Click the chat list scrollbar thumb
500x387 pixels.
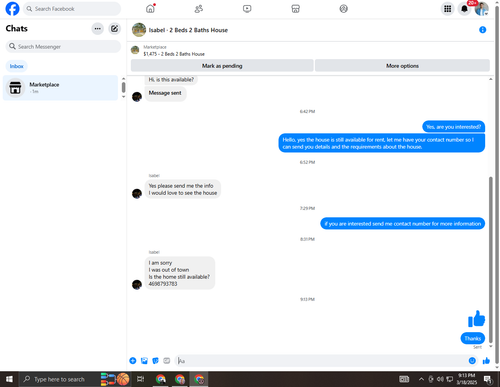[123, 87]
